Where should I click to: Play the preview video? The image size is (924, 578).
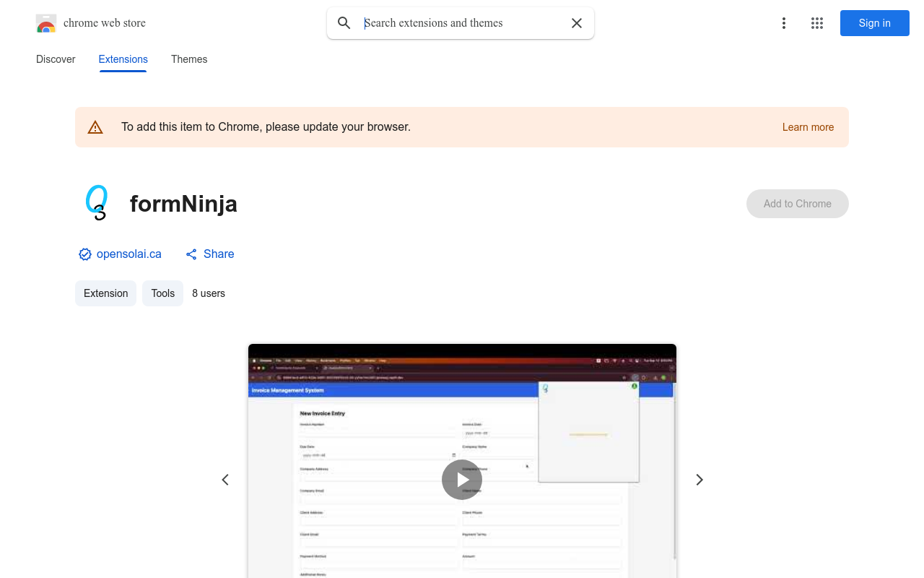(462, 480)
